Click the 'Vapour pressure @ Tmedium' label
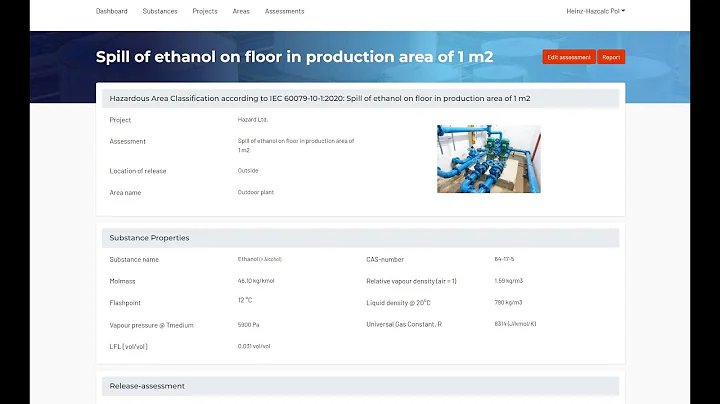Image resolution: width=720 pixels, height=404 pixels. tap(152, 325)
